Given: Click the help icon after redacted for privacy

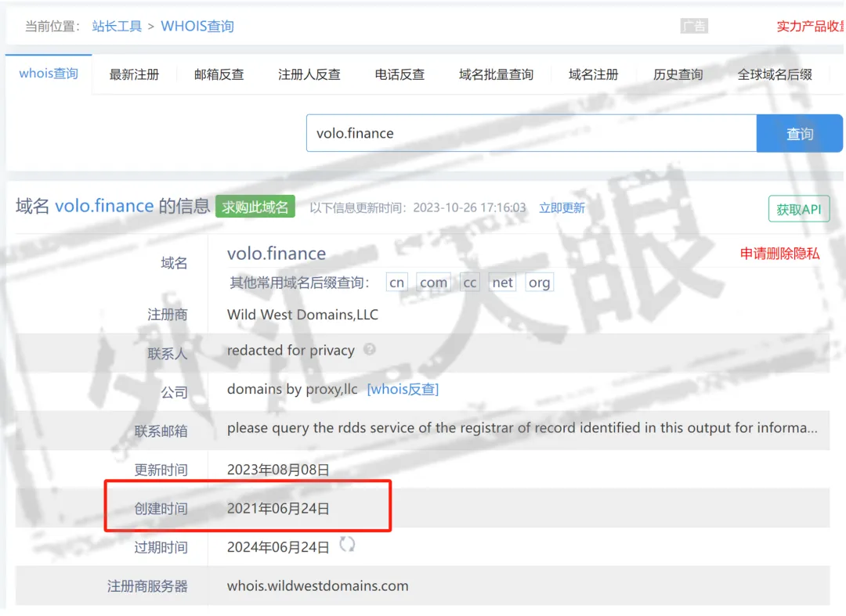Looking at the screenshot, I should pos(370,349).
